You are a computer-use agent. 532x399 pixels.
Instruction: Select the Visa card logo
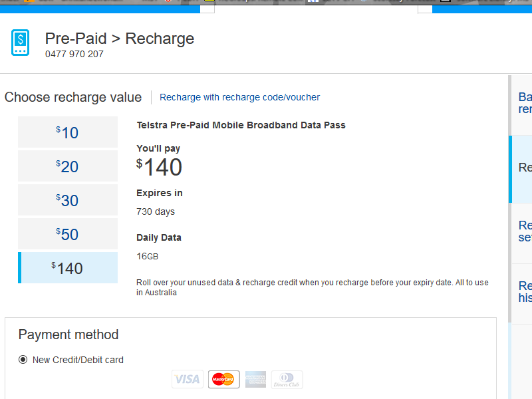188,379
